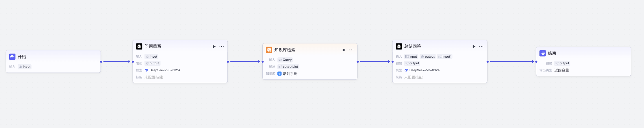Click the 结束 node icon

[x=543, y=53]
